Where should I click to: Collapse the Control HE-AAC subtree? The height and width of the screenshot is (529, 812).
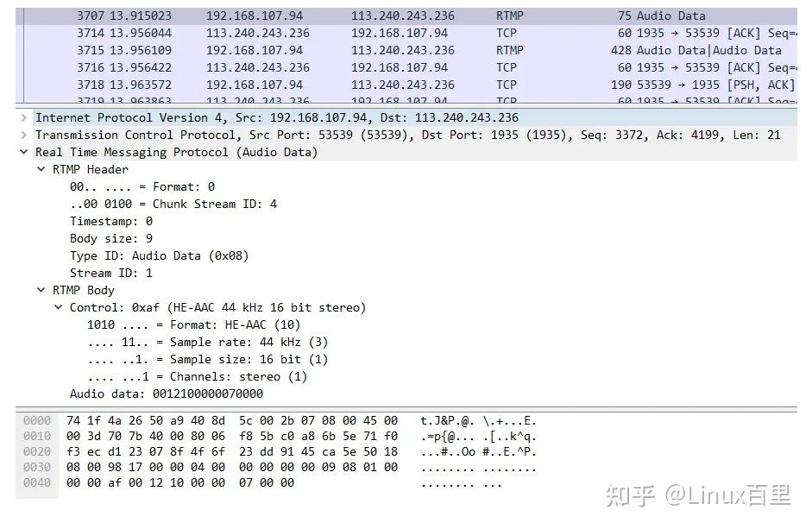tap(58, 307)
